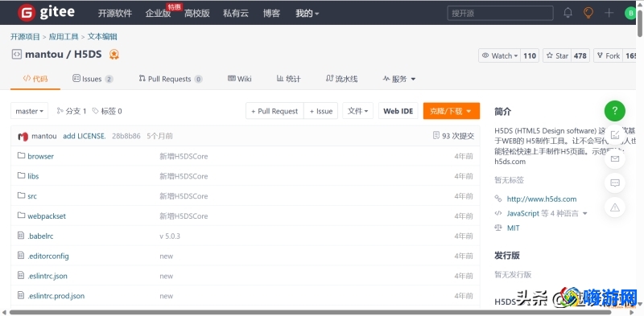Click the MIT license scale icon
This screenshot has height=316, width=644.
[x=498, y=228]
